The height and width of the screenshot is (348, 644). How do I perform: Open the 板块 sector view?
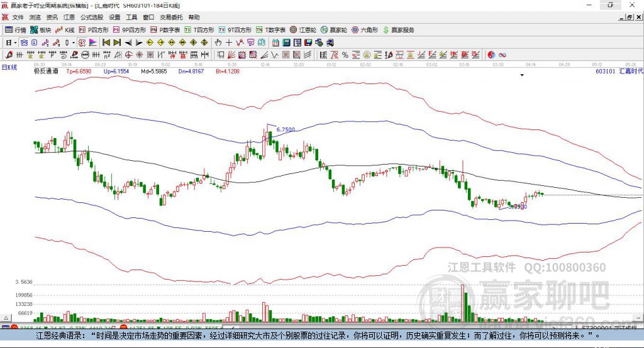(x=41, y=30)
